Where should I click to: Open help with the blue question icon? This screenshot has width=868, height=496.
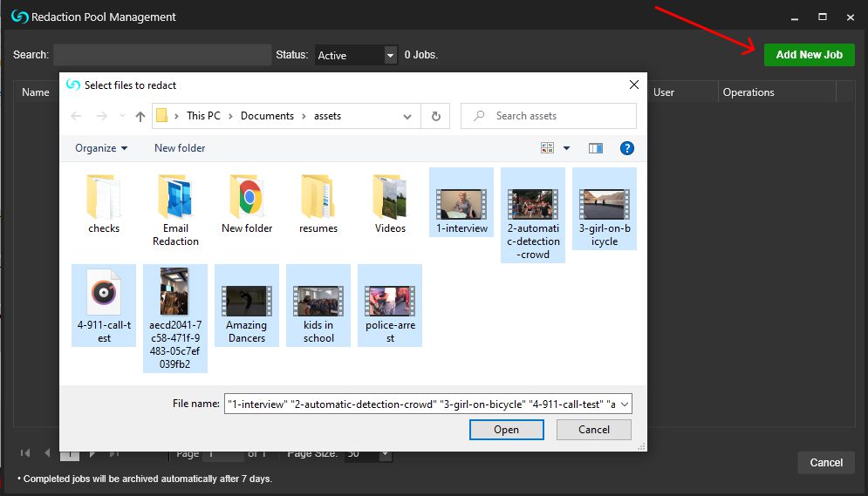pyautogui.click(x=626, y=148)
